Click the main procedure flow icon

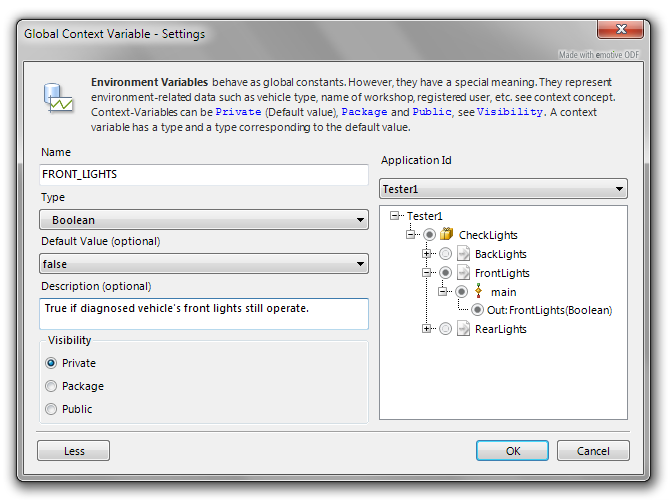click(479, 292)
